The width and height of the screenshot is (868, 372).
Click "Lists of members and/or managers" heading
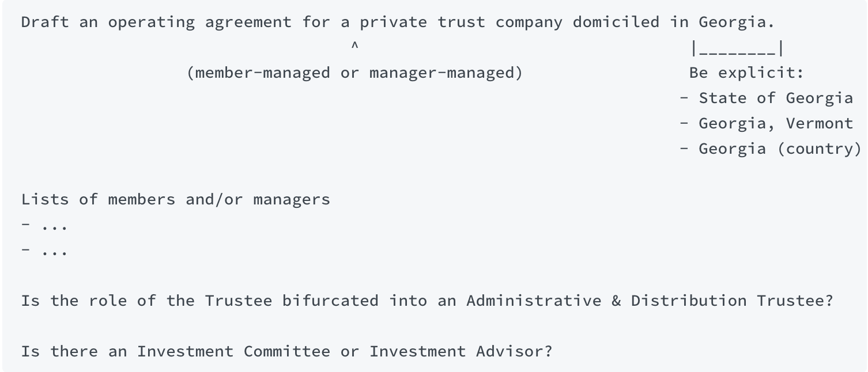176,200
